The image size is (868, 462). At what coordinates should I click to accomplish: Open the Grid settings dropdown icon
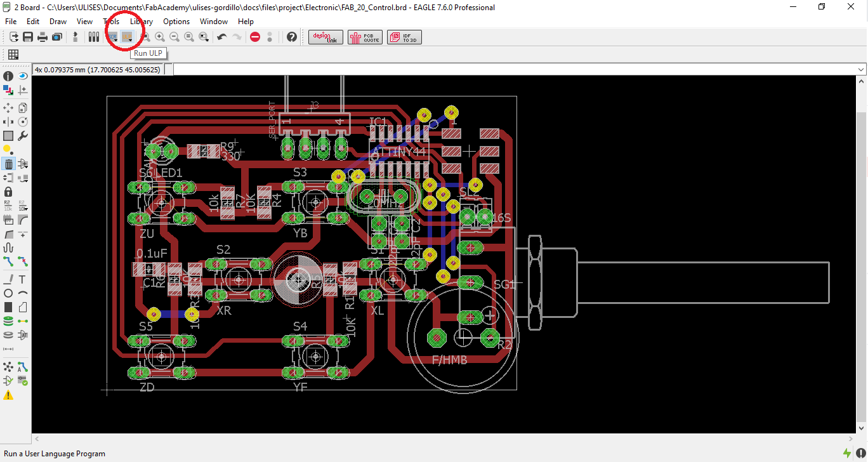13,55
